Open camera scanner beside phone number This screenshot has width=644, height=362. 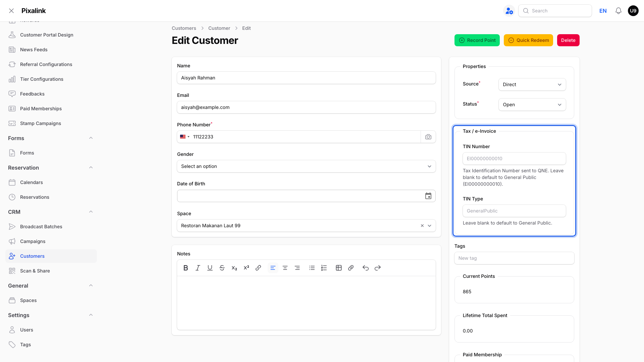428,137
